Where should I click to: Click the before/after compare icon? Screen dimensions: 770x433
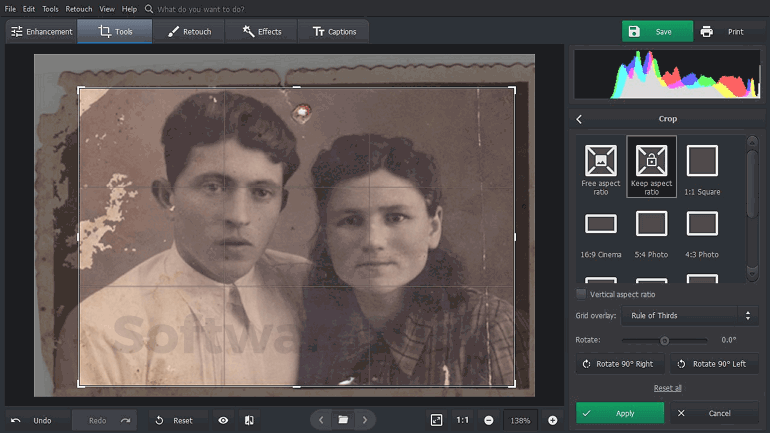click(x=249, y=421)
